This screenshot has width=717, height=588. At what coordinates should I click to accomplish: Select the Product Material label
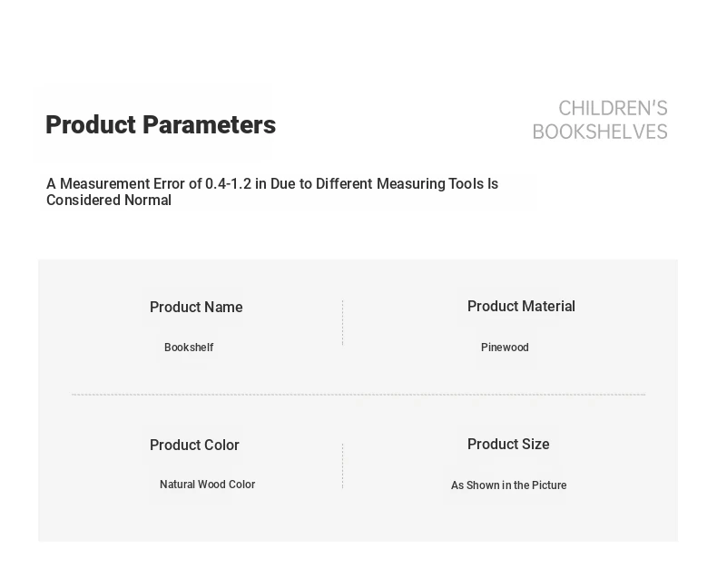[521, 307]
